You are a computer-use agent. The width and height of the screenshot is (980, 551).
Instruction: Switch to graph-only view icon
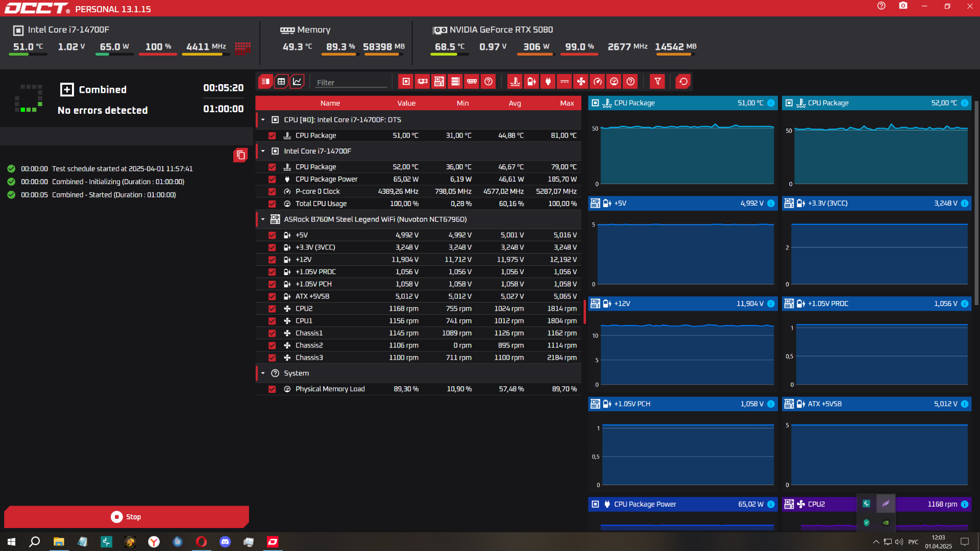[x=297, y=82]
